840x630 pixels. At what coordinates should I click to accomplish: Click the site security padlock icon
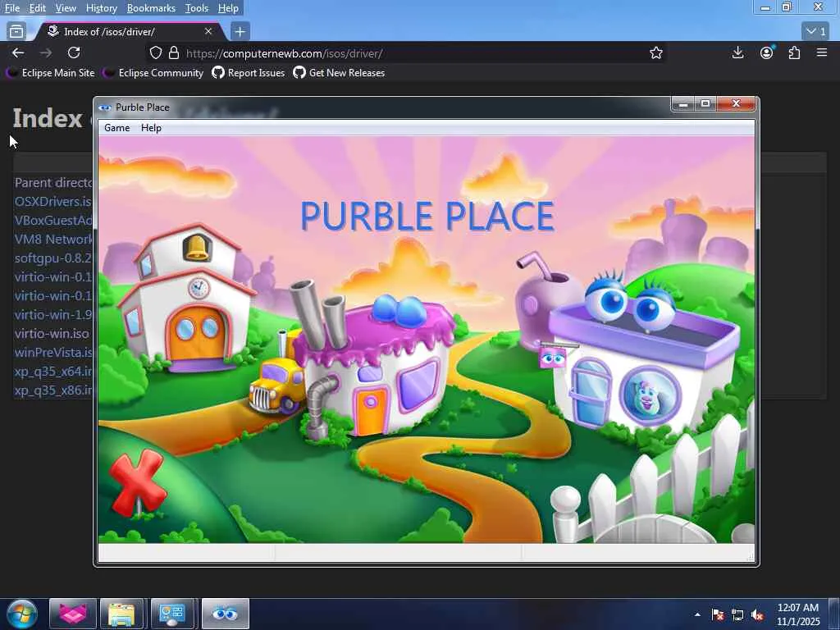pos(174,53)
